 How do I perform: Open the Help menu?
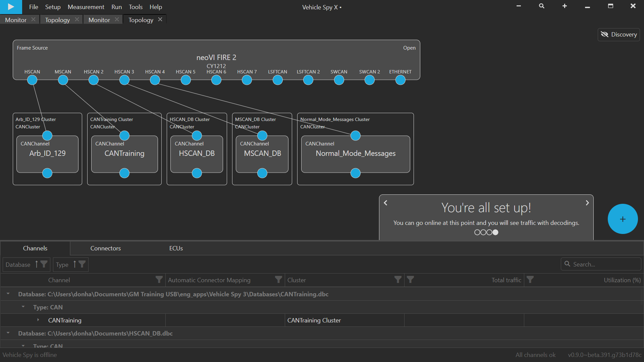click(156, 7)
